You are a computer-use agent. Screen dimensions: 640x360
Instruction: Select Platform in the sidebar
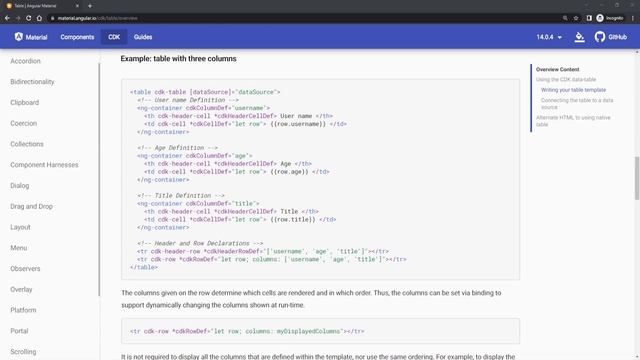coord(23,310)
